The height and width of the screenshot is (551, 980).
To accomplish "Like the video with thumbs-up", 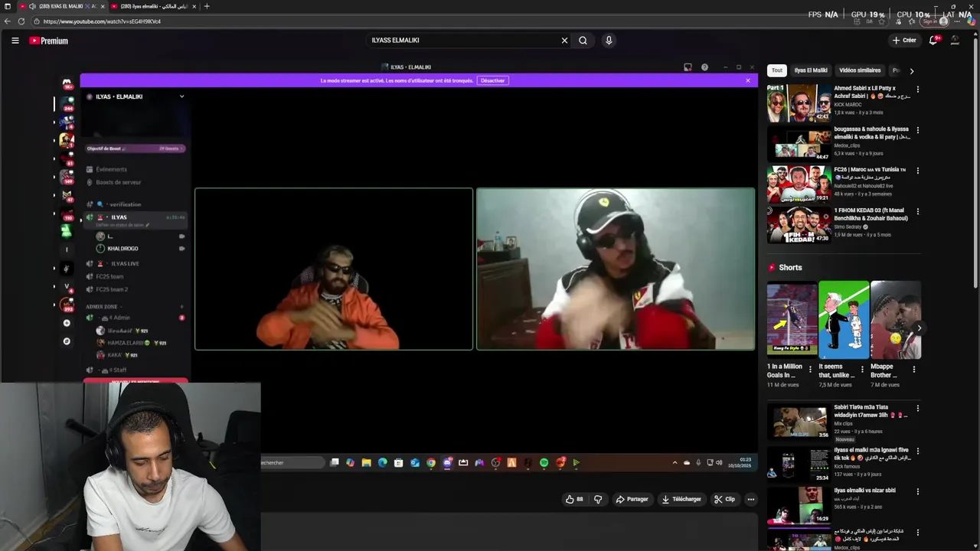I will coord(574,499).
